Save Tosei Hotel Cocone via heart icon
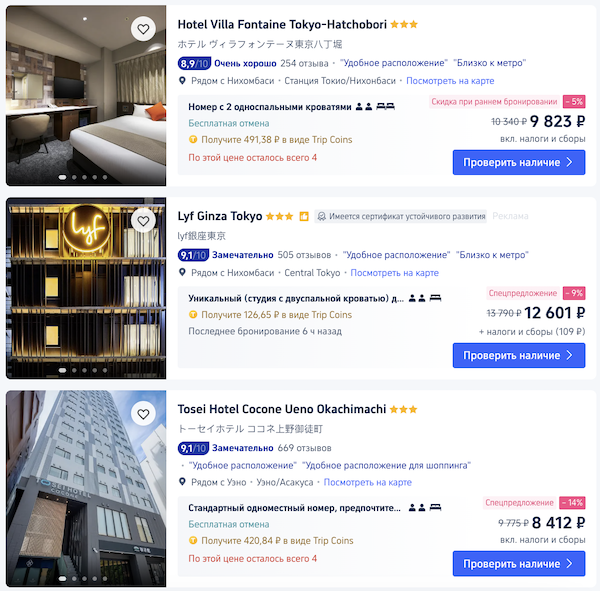Screen dimensions: 600x591 click(x=143, y=414)
